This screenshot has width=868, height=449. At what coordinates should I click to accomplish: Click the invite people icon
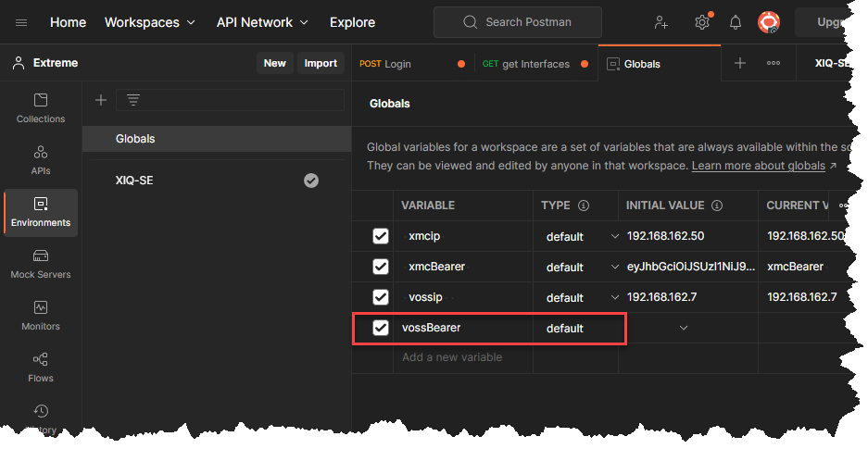click(x=661, y=22)
